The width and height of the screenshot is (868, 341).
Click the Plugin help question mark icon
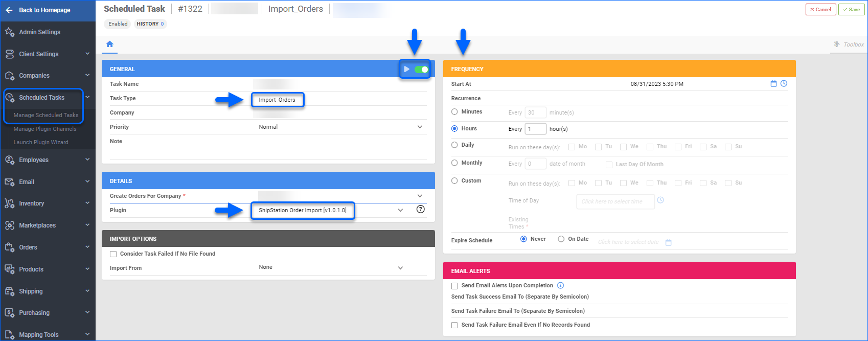point(420,209)
